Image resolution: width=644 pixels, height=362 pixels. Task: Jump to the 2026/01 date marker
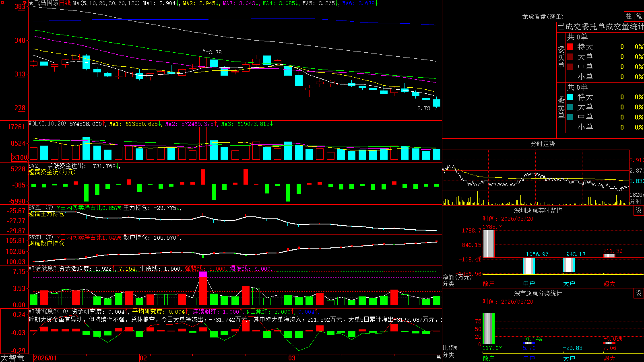click(x=45, y=358)
